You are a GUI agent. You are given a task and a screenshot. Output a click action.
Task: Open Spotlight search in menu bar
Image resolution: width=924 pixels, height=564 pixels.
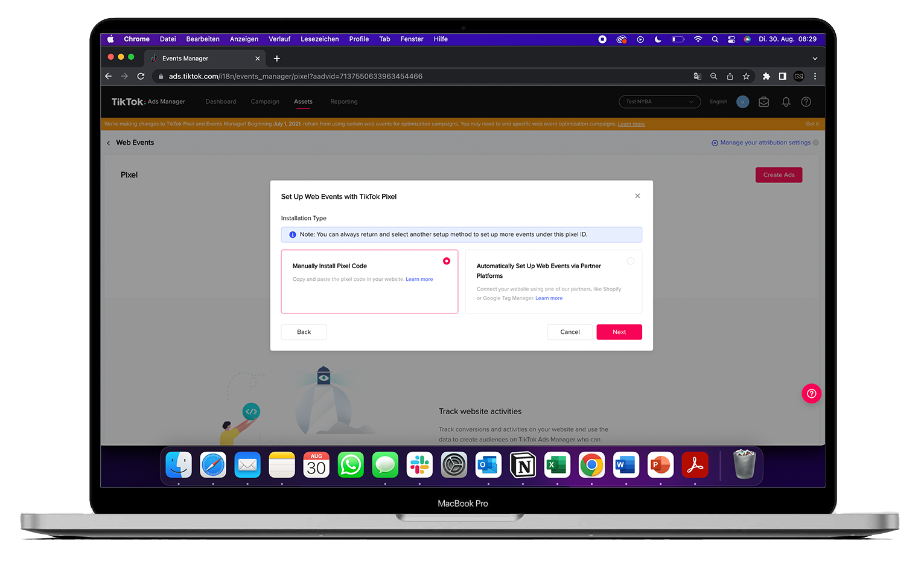715,39
